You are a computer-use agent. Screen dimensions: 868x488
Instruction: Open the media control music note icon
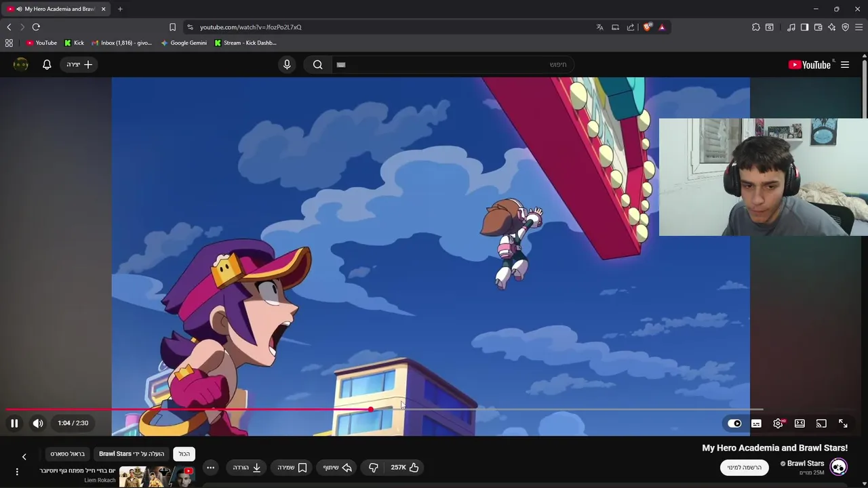(x=791, y=27)
